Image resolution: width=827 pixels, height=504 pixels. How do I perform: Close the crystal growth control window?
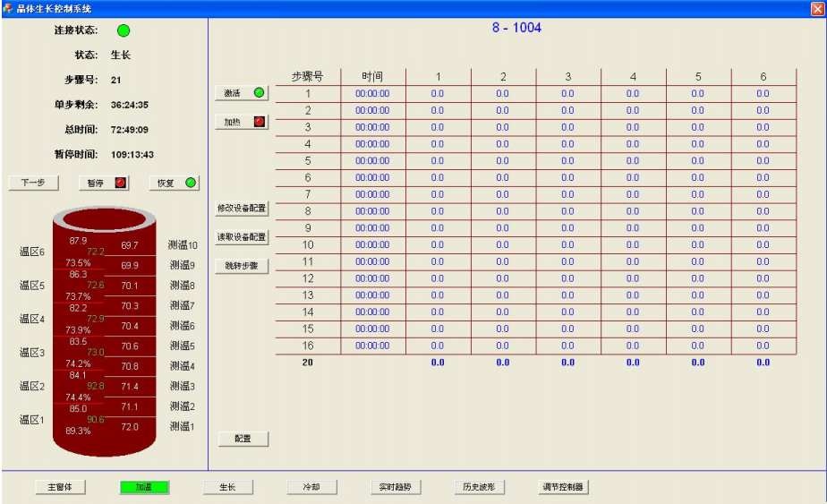pos(816,8)
